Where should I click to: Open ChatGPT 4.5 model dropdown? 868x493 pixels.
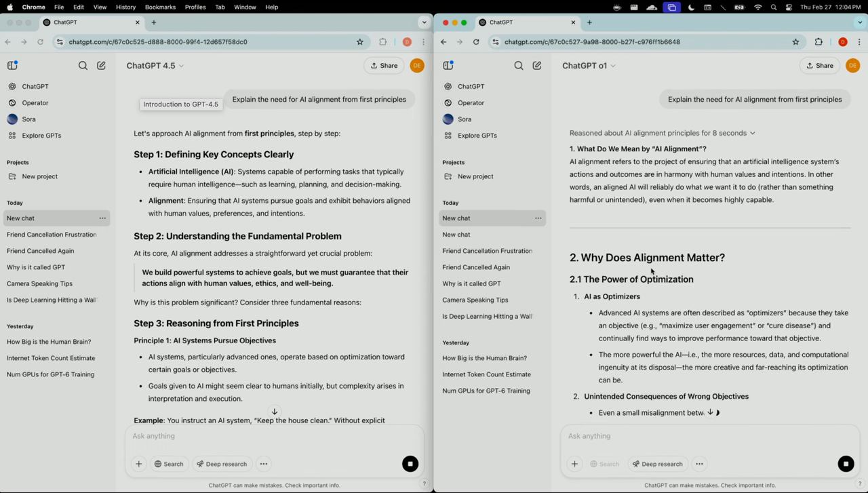click(x=155, y=66)
